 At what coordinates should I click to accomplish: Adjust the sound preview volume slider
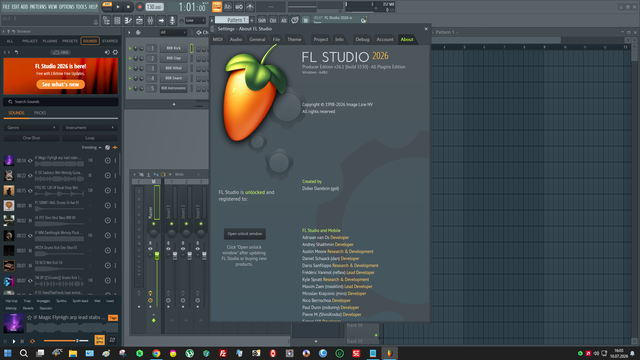click(x=66, y=340)
